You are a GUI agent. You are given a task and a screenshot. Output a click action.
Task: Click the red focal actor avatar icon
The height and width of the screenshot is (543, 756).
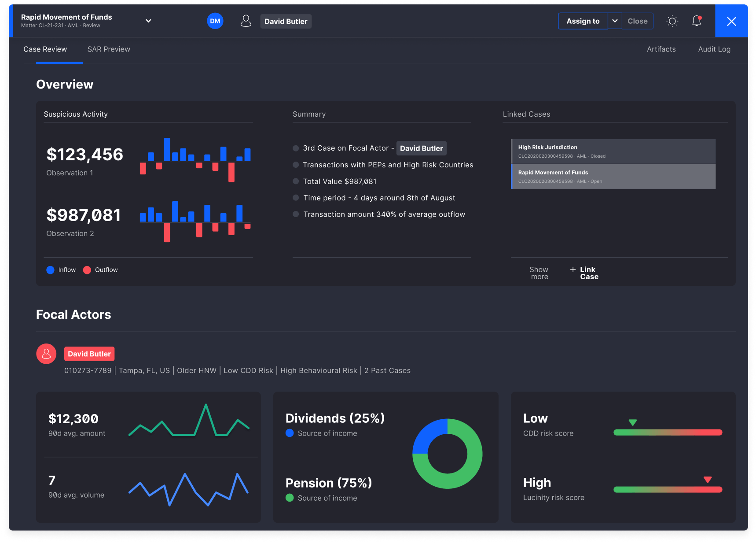[x=46, y=354]
